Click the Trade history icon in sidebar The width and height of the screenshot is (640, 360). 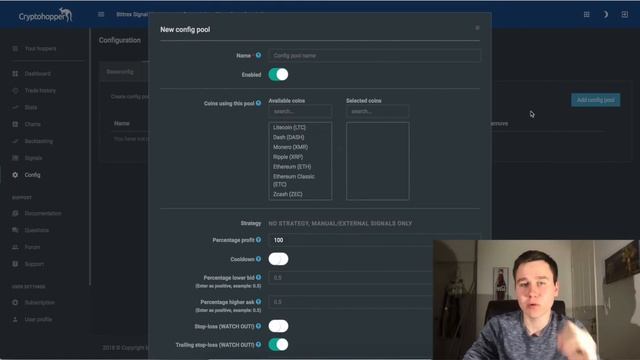pyautogui.click(x=15, y=90)
